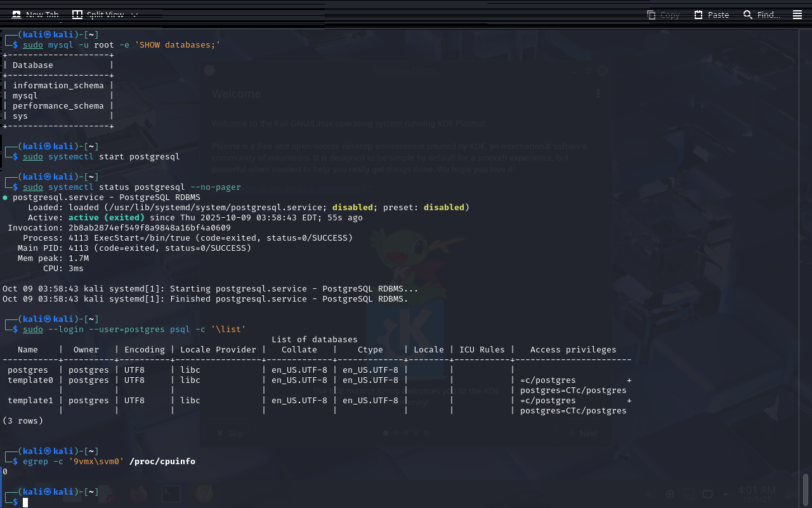812x508 pixels.
Task: Click the New Tab icon
Action: pyautogui.click(x=16, y=15)
